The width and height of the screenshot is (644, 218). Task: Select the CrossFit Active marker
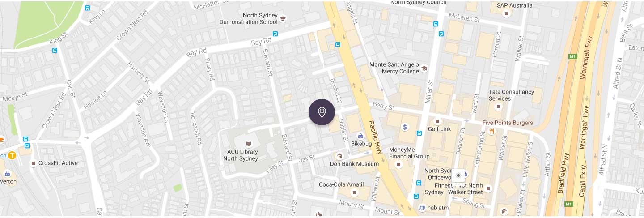point(33,163)
